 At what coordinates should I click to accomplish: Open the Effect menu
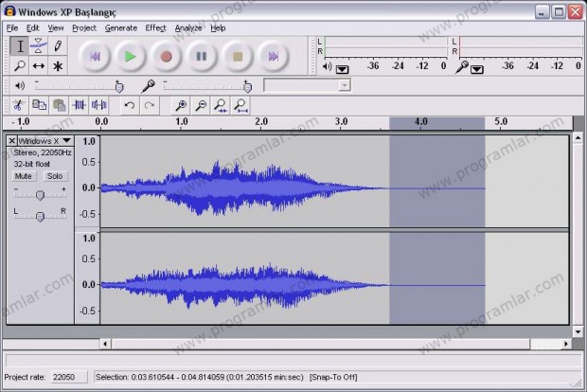pos(155,28)
